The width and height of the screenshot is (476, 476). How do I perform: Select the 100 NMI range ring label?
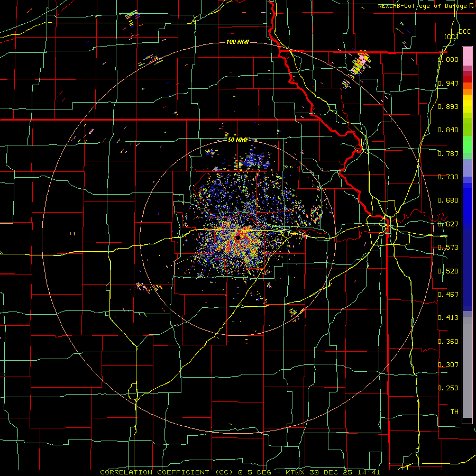point(237,42)
